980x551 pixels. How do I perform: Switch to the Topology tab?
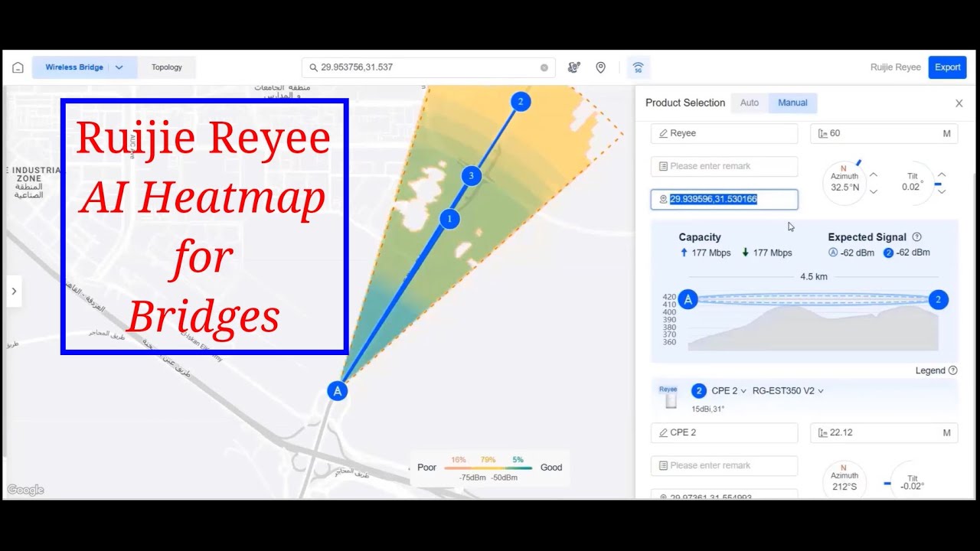point(166,67)
